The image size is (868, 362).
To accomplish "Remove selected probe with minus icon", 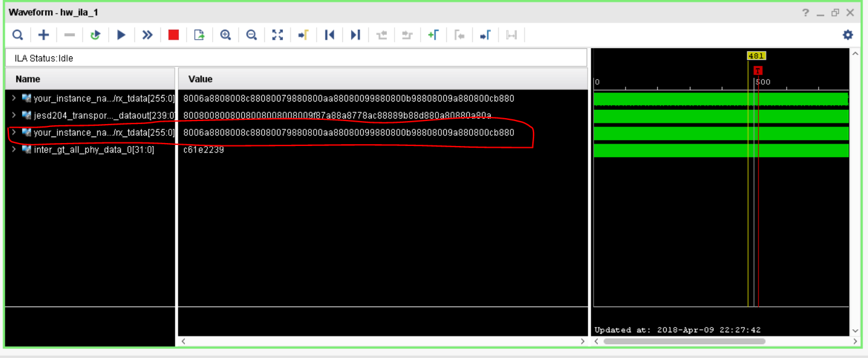I will [70, 35].
